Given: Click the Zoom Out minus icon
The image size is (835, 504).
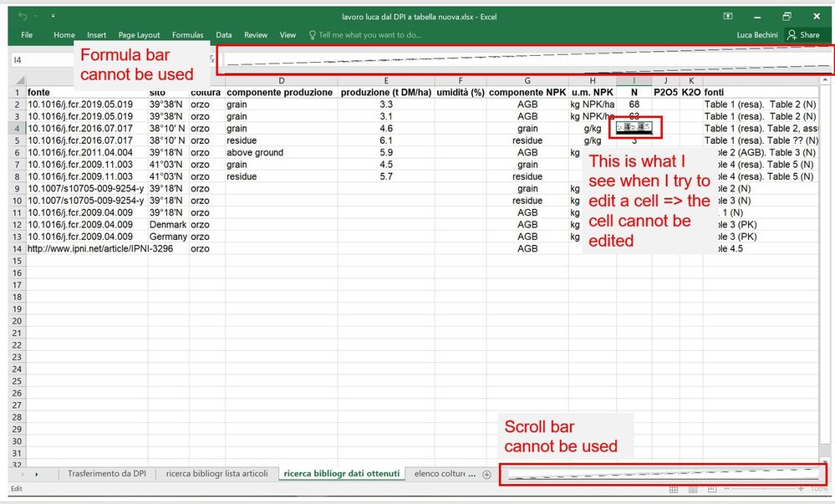Looking at the screenshot, I should pyautogui.click(x=726, y=489).
